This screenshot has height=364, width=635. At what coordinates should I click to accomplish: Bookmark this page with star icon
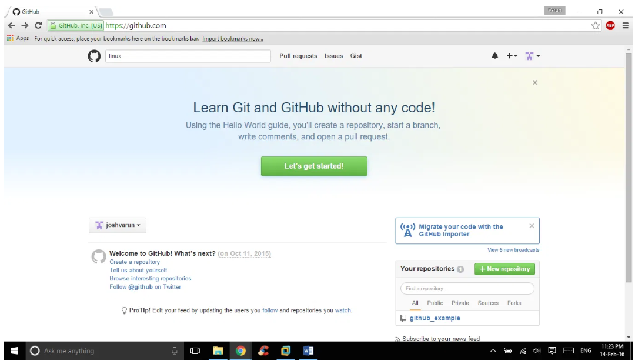(596, 25)
